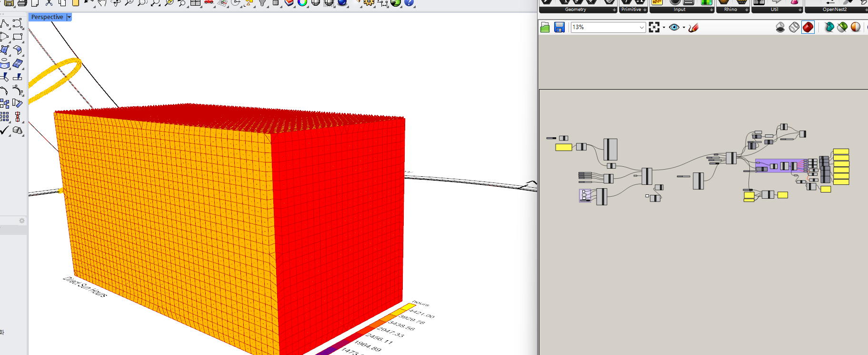Expand the Input component panel
This screenshot has width=868, height=355.
(711, 10)
